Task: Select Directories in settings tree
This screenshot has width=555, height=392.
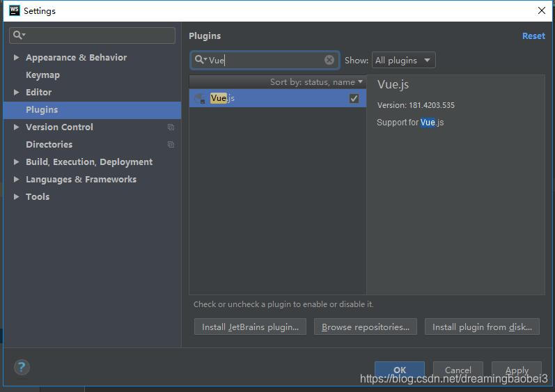Action: pyautogui.click(x=49, y=144)
